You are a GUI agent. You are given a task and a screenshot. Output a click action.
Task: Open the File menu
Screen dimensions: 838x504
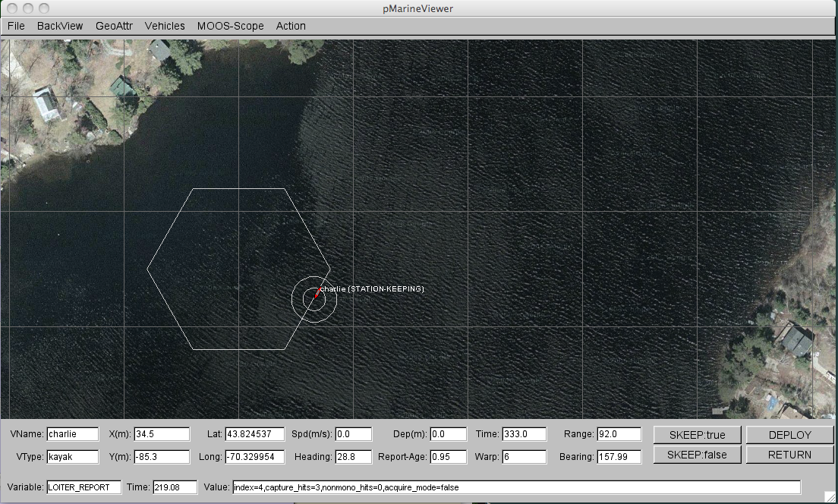click(x=16, y=26)
